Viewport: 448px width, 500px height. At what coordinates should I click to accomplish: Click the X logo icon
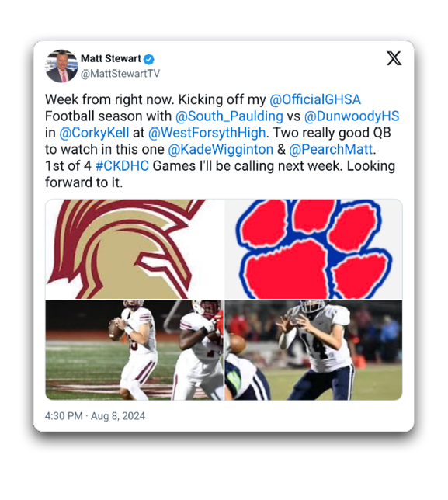point(394,58)
